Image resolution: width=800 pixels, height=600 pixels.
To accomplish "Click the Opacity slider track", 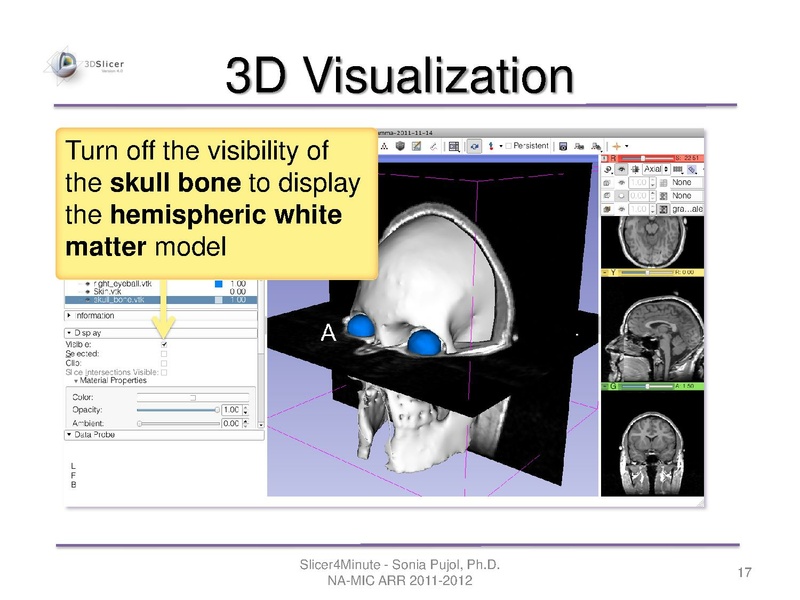I will tap(175, 410).
